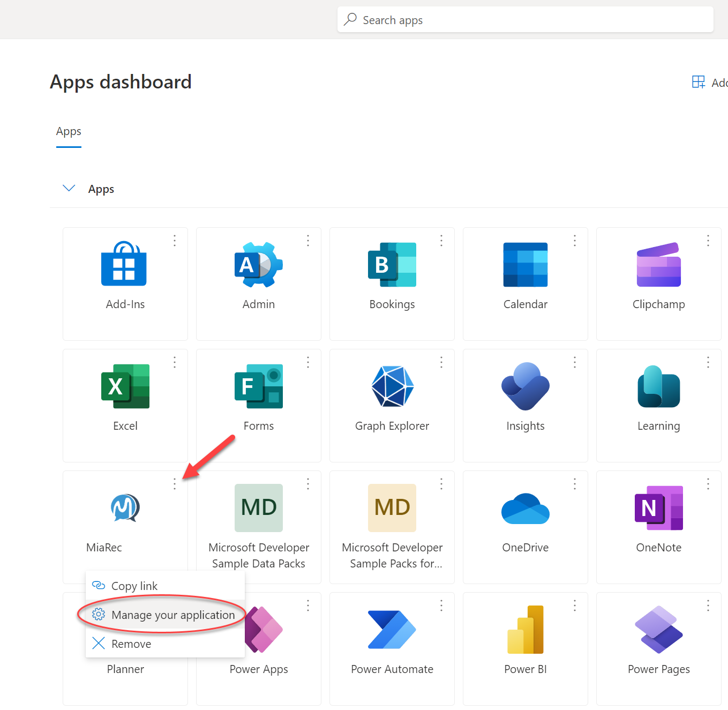Screen dimensions: 728x710
Task: Open the OneNote app icon
Action: click(659, 507)
